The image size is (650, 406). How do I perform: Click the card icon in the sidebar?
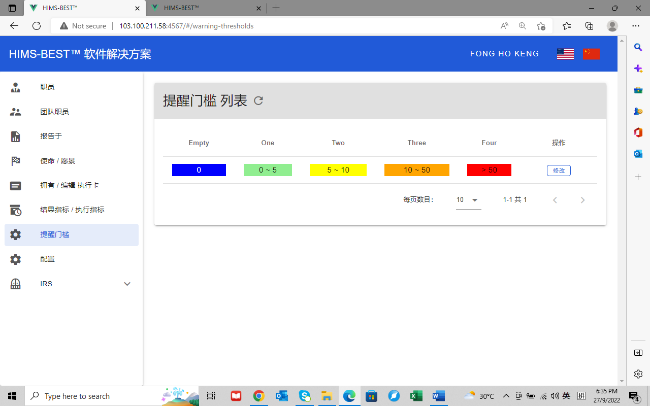(16, 186)
